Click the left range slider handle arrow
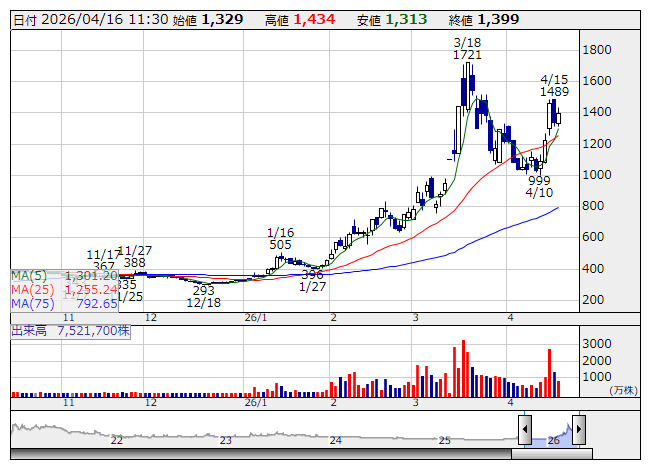 coord(525,429)
